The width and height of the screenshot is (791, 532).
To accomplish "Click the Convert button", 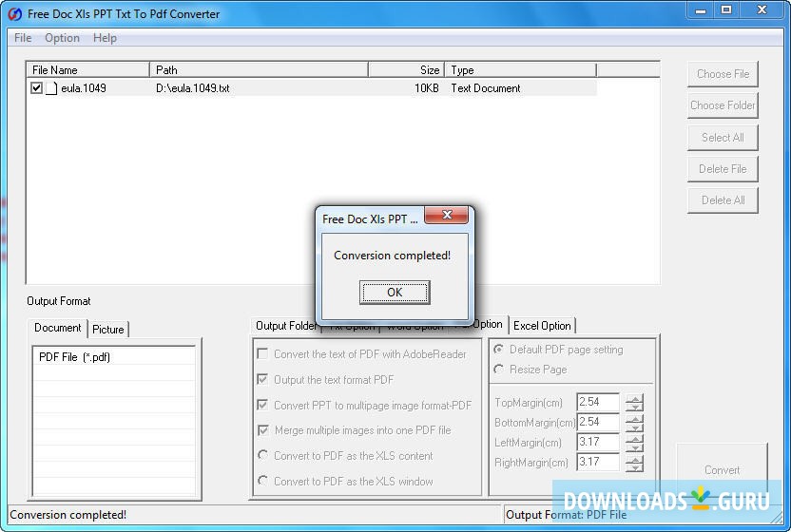I will click(x=722, y=470).
